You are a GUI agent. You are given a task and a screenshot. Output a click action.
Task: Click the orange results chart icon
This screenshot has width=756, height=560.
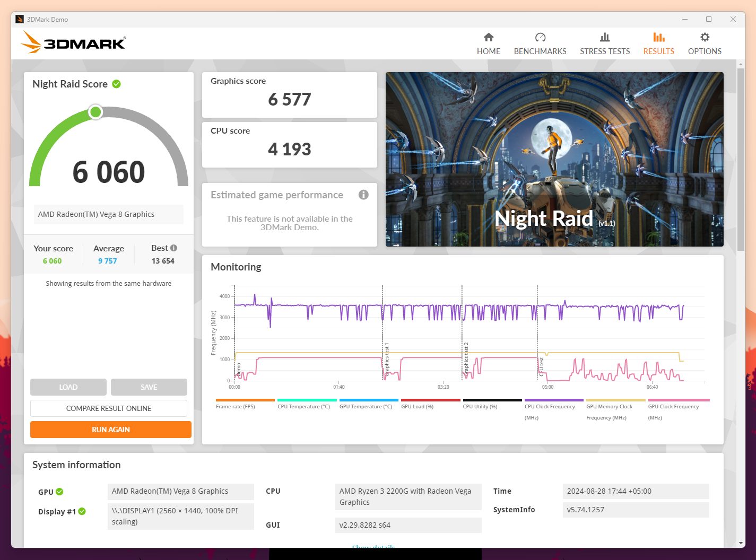(658, 37)
